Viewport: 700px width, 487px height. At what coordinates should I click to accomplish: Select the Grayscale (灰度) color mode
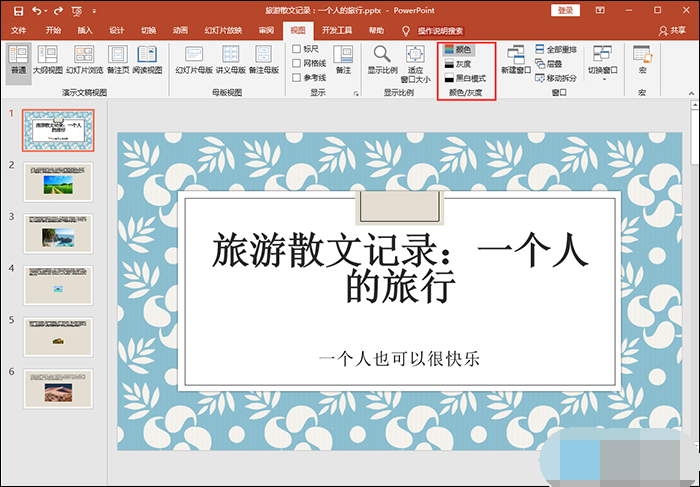(x=460, y=63)
